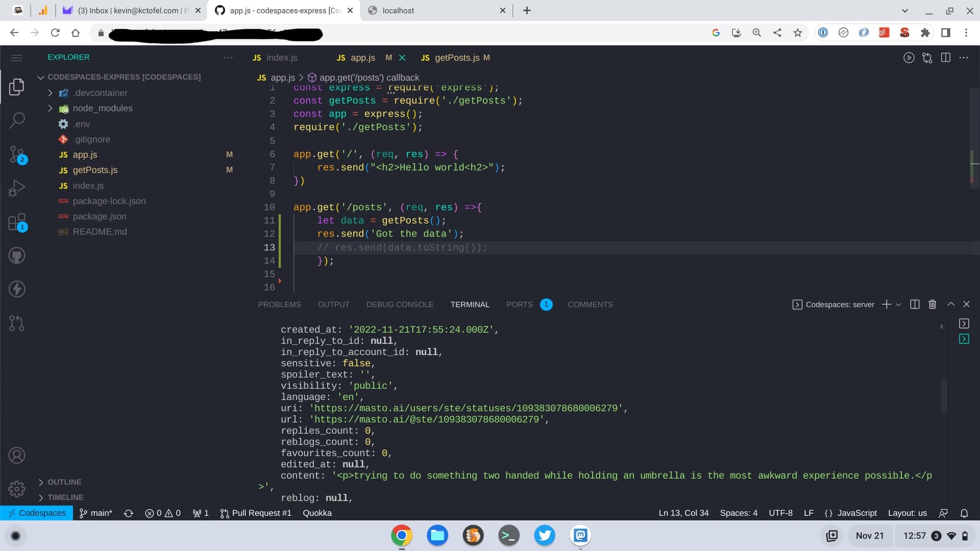980x551 pixels.
Task: Open DEBUG CONSOLE panel tab
Action: pyautogui.click(x=400, y=305)
